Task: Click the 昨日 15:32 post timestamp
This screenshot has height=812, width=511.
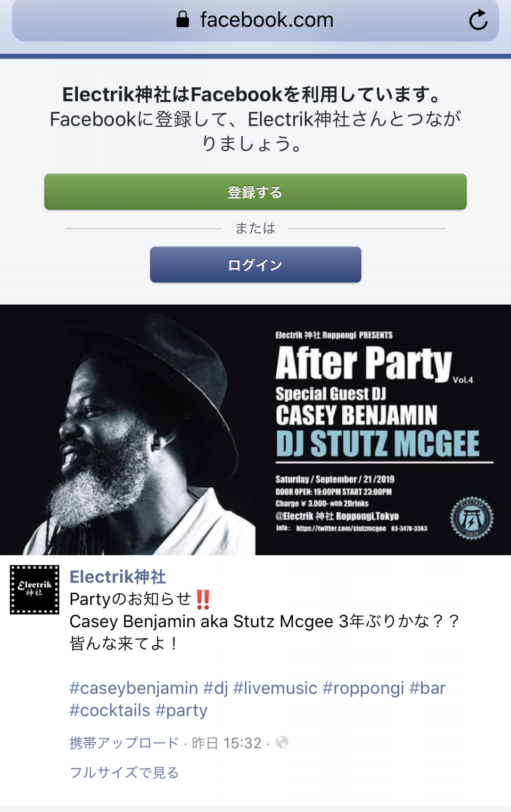Action: point(227,743)
